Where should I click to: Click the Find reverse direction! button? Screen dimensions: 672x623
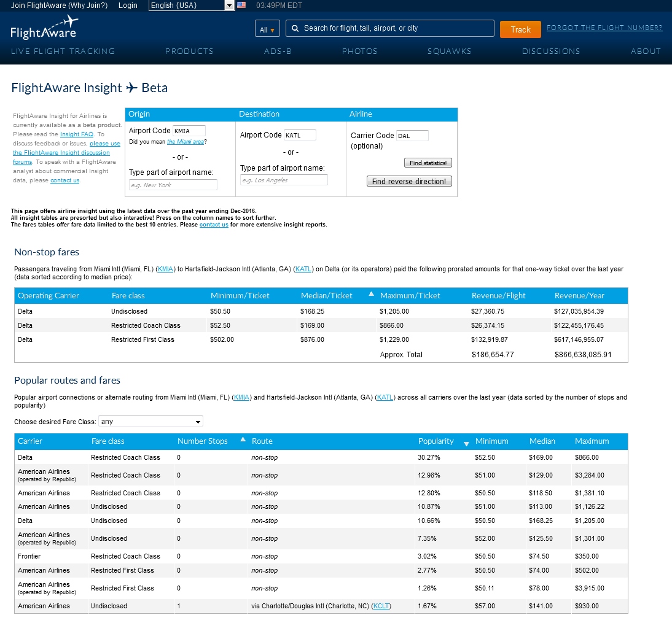click(x=409, y=181)
